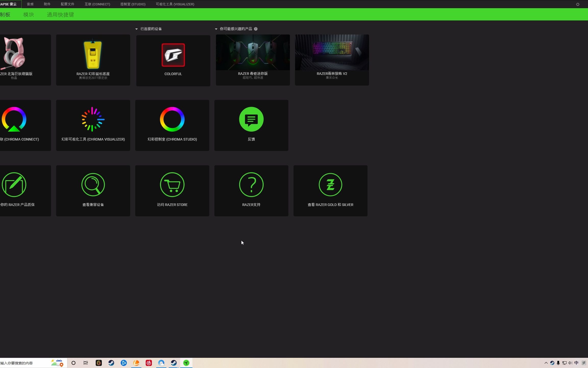Click the Windows taskbar search box
588x368 pixels.
(33, 363)
